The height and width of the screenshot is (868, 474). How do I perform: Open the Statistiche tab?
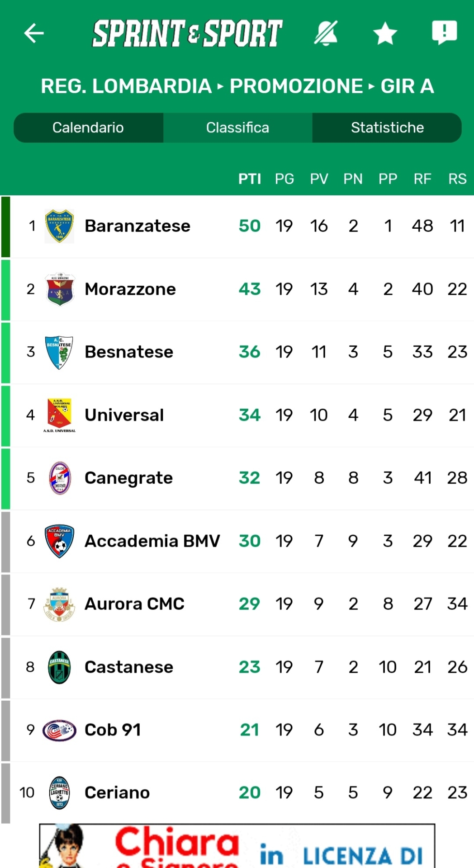tap(387, 127)
